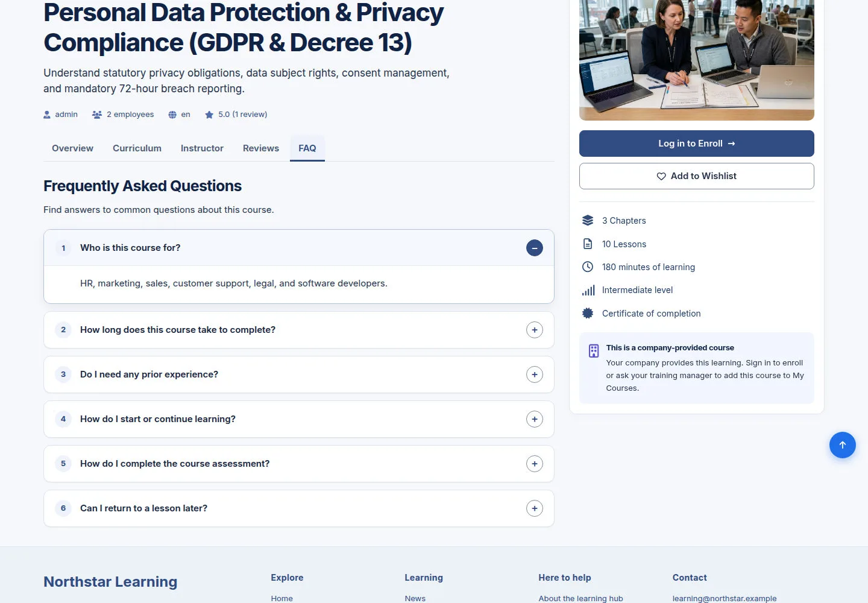Click the document icon beside 10 Lessons

click(x=588, y=244)
